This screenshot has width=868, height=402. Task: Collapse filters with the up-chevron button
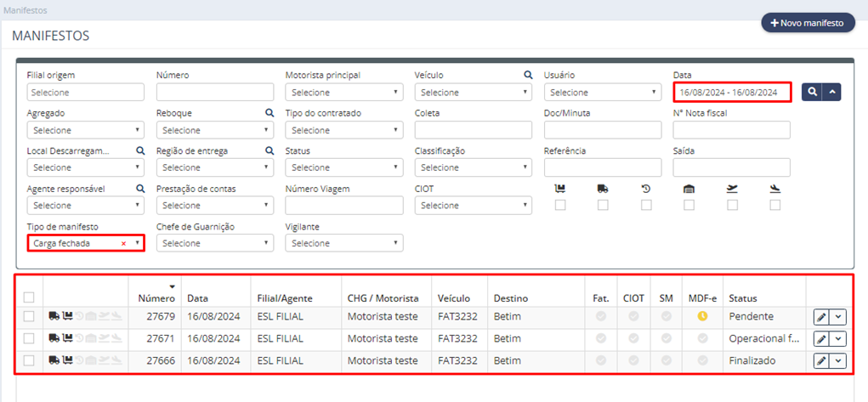point(832,93)
